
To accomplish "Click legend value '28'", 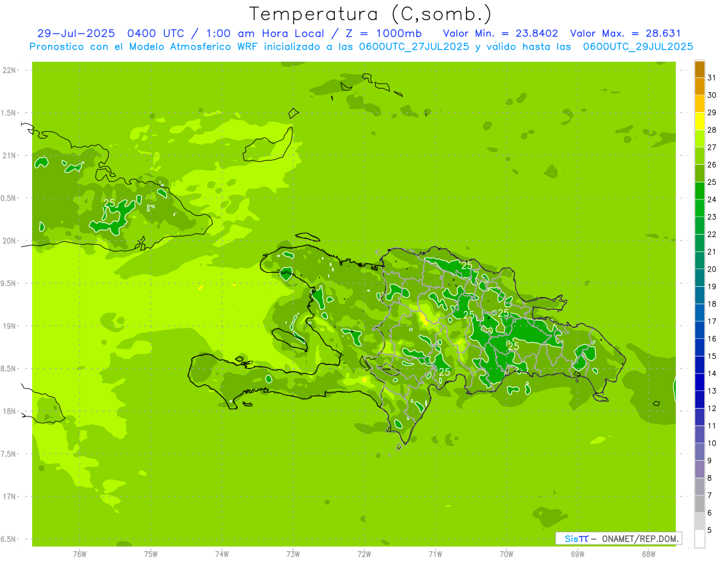I will tap(712, 130).
